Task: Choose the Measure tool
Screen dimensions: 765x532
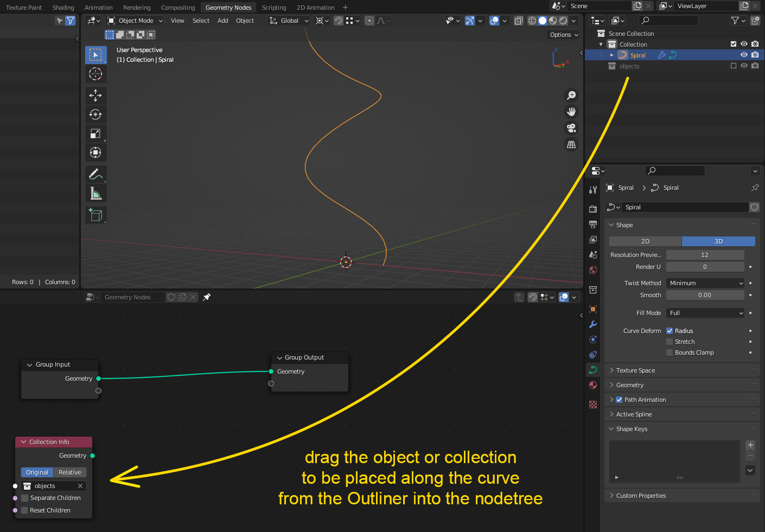Action: pos(95,193)
